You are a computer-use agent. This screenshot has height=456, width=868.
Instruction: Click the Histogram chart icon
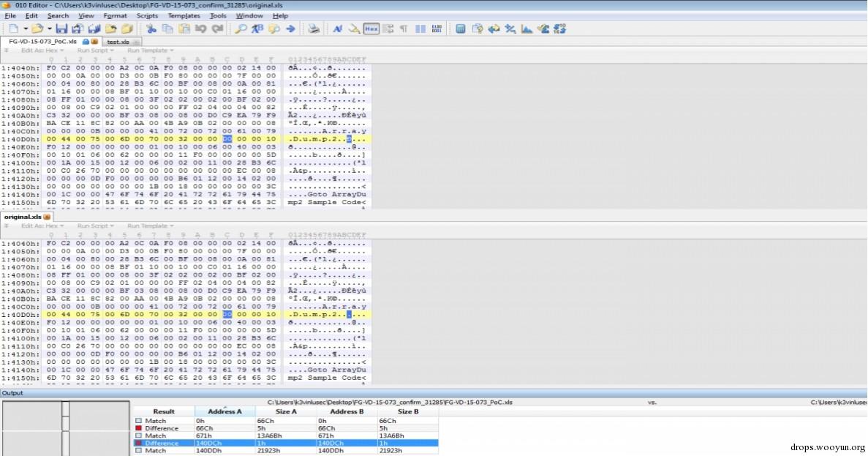tap(527, 29)
